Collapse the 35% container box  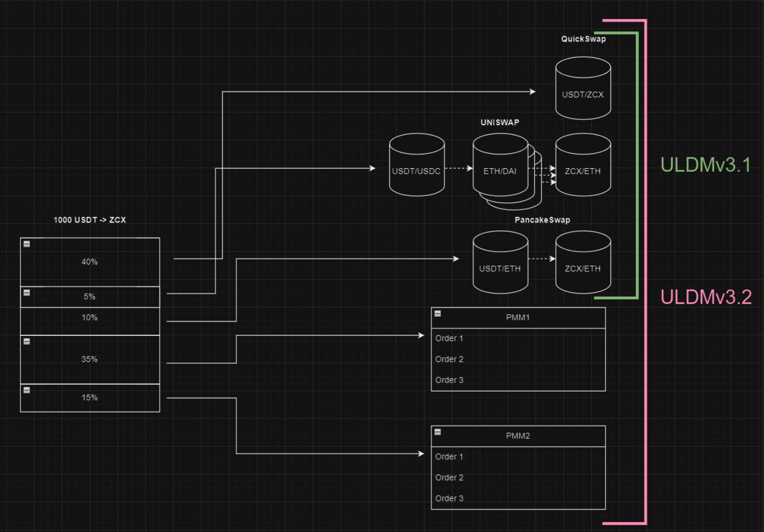[x=27, y=341]
